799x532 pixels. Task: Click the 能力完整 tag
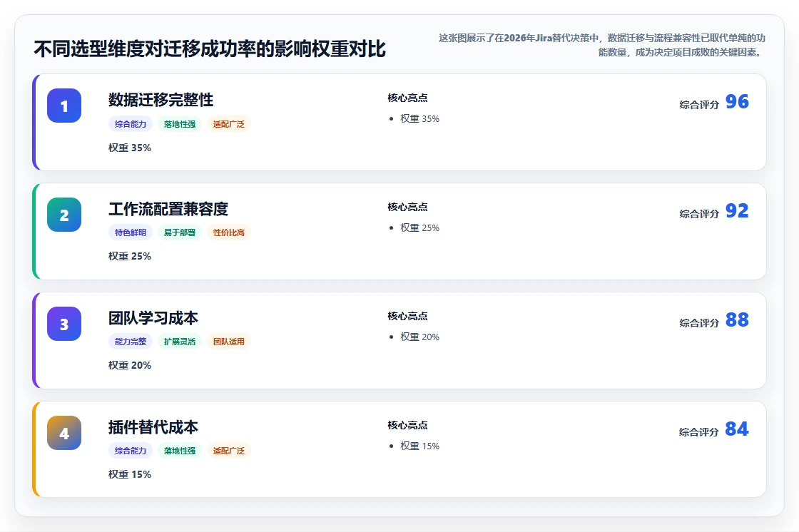coord(131,342)
